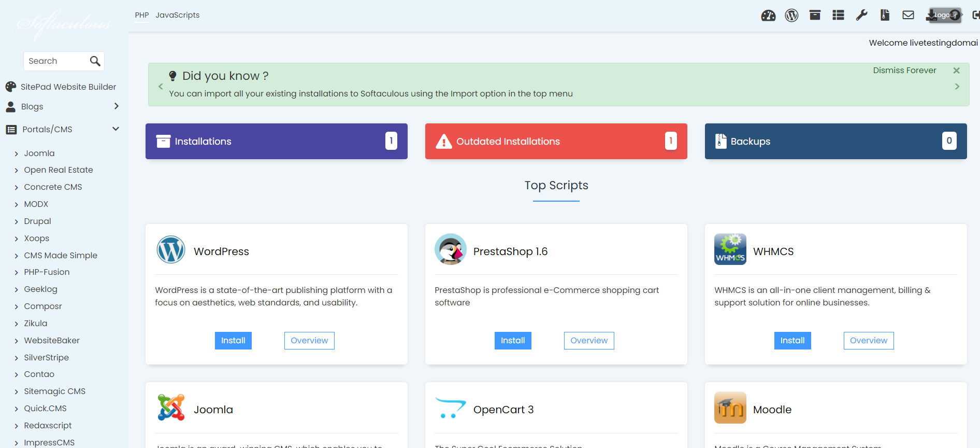This screenshot has height=448, width=980.
Task: Open the OpenCart 3 script title
Action: coord(503,410)
